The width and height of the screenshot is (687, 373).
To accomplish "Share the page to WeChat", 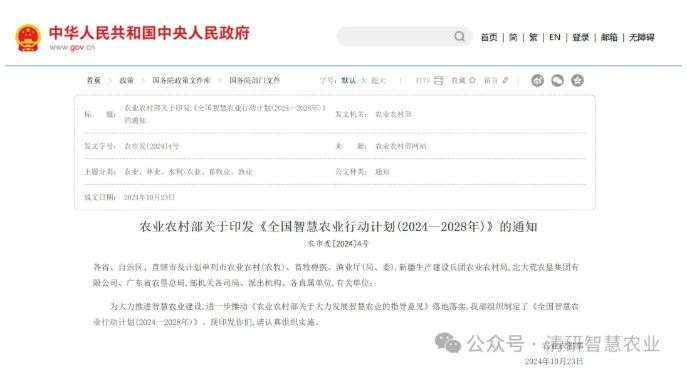I will point(557,81).
